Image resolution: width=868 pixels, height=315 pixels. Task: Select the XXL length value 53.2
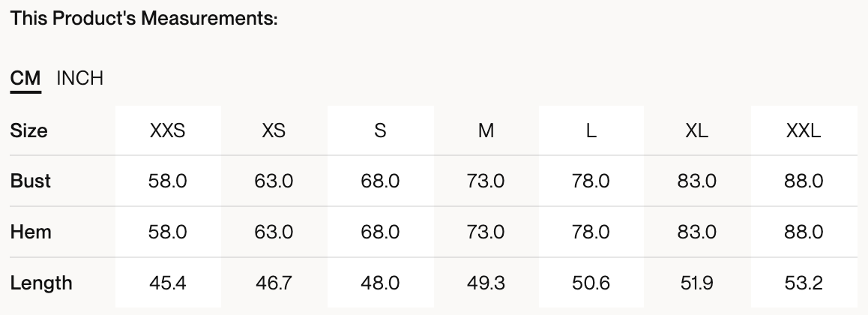804,283
